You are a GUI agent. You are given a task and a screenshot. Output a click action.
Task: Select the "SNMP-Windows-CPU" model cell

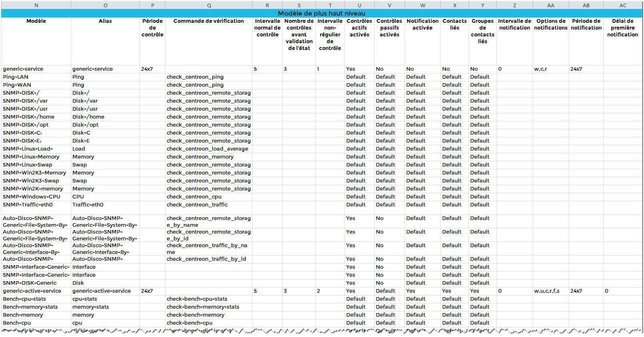click(32, 197)
